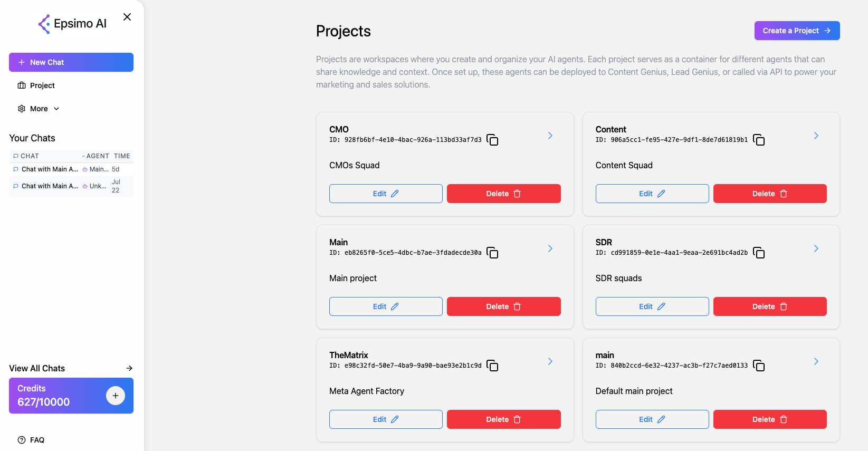Viewport: 868px width, 451px height.
Task: Copy the Content project ID
Action: point(759,140)
